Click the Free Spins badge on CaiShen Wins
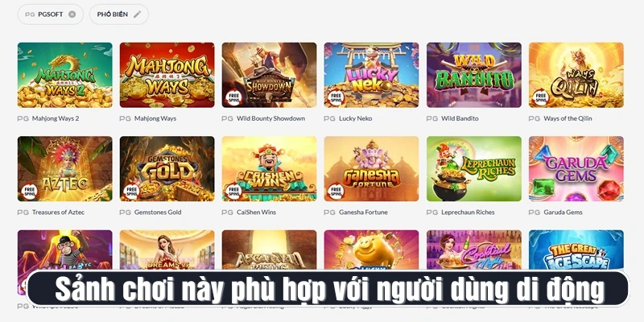This screenshot has height=322, width=644. pos(233,192)
